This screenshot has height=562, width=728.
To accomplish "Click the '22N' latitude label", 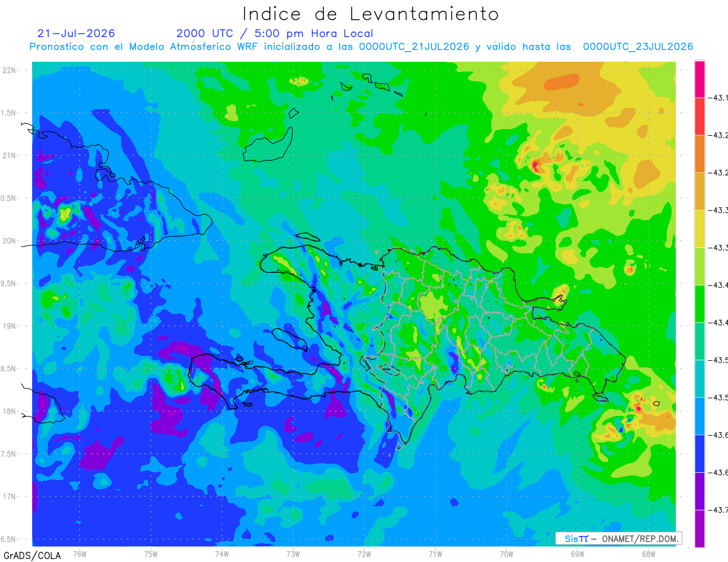I will pyautogui.click(x=9, y=70).
